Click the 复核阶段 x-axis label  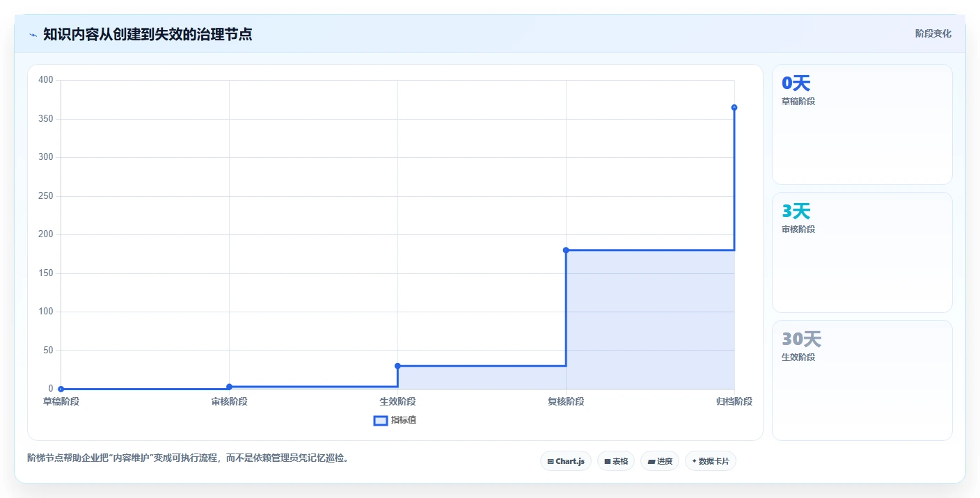(566, 401)
